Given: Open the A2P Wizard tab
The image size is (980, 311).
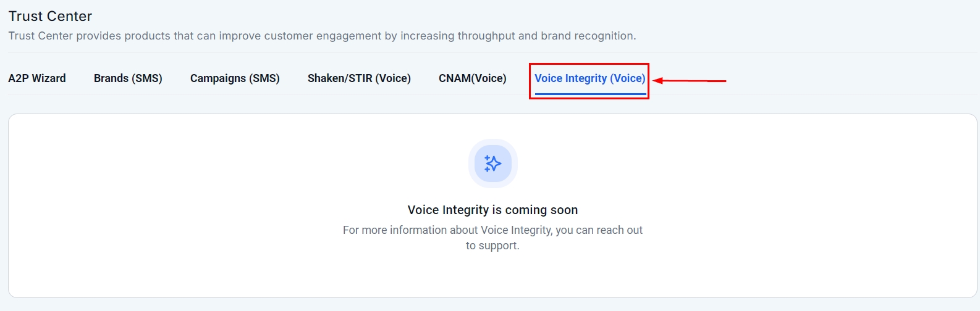Looking at the screenshot, I should (37, 78).
